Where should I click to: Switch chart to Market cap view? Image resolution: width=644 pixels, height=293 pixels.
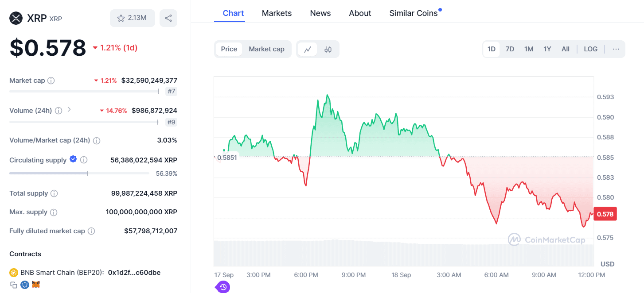coord(266,49)
